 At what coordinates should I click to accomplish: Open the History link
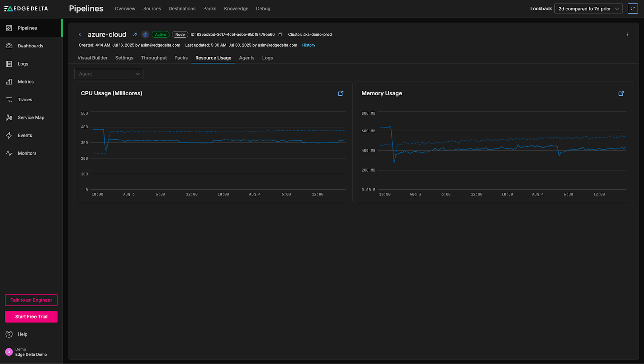[308, 45]
